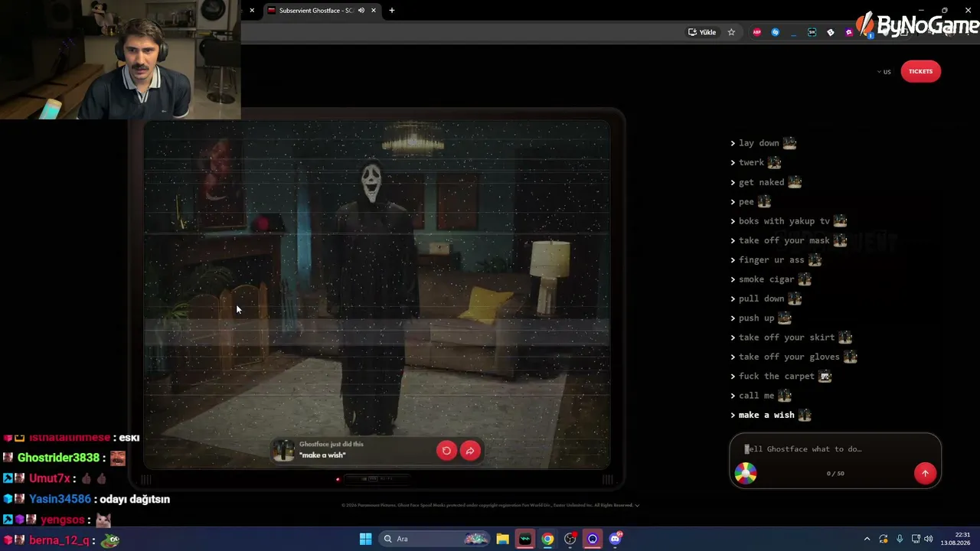Mute audio on the Ghostface tab

point(361,11)
